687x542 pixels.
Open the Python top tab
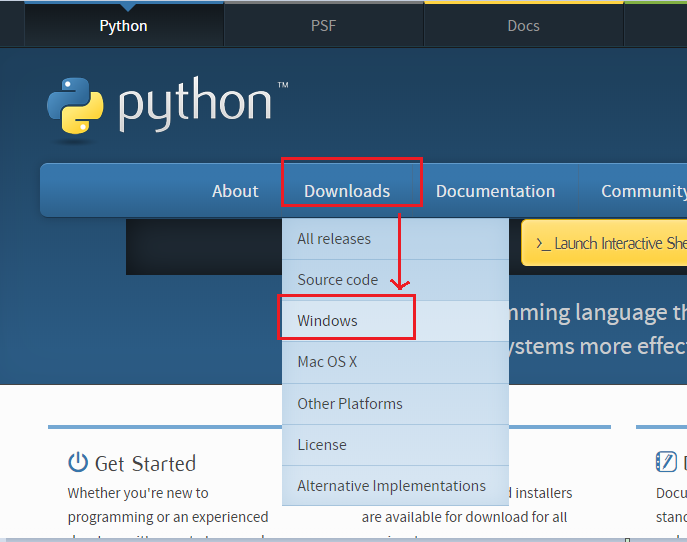(124, 25)
